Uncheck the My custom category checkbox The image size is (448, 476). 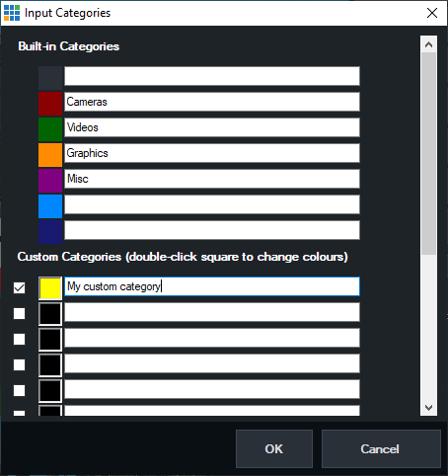[19, 287]
